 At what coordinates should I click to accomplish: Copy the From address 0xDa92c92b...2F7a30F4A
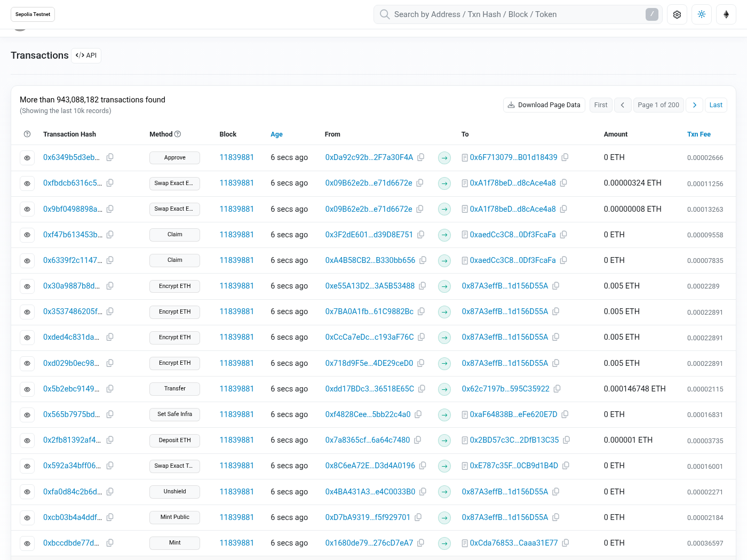pos(420,157)
